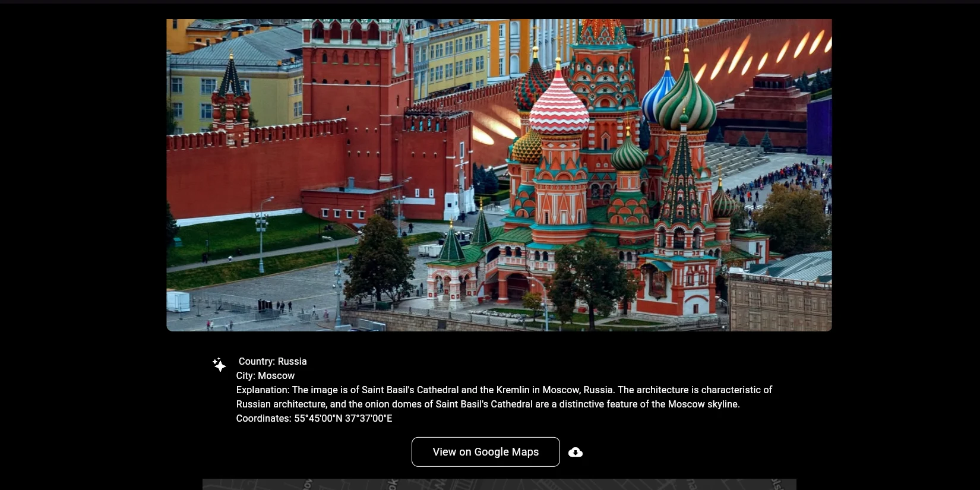Click the "Country: Russia" text line

tap(273, 361)
